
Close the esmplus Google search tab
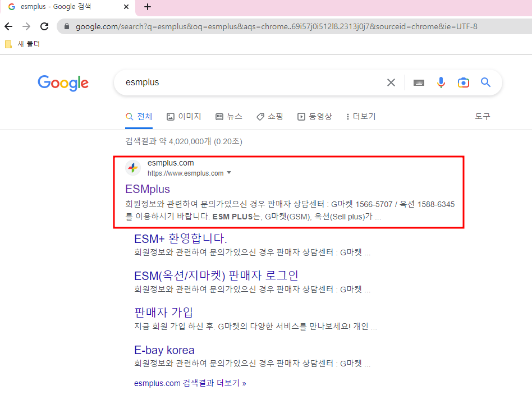coord(126,7)
